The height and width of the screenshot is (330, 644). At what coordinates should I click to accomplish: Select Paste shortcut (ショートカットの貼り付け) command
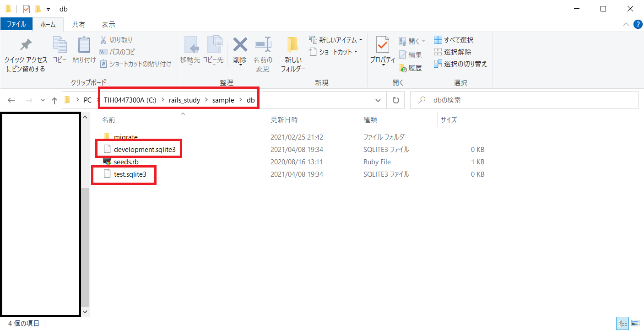pyautogui.click(x=135, y=64)
